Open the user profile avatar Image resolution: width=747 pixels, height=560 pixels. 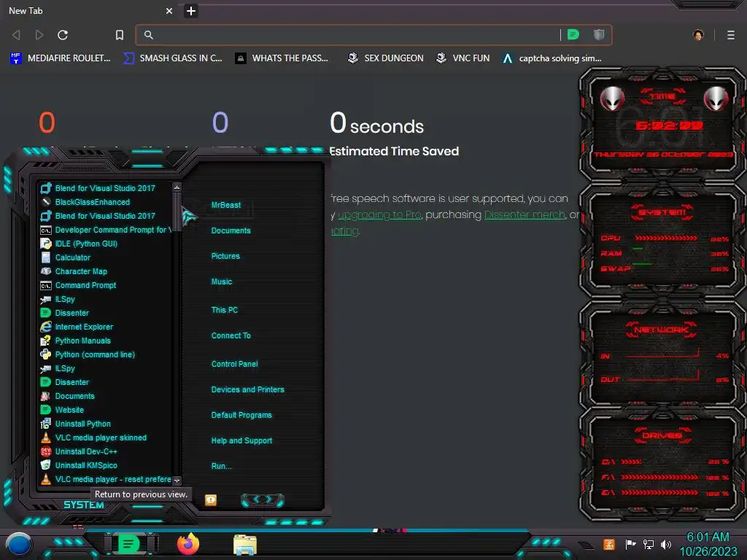[x=698, y=35]
